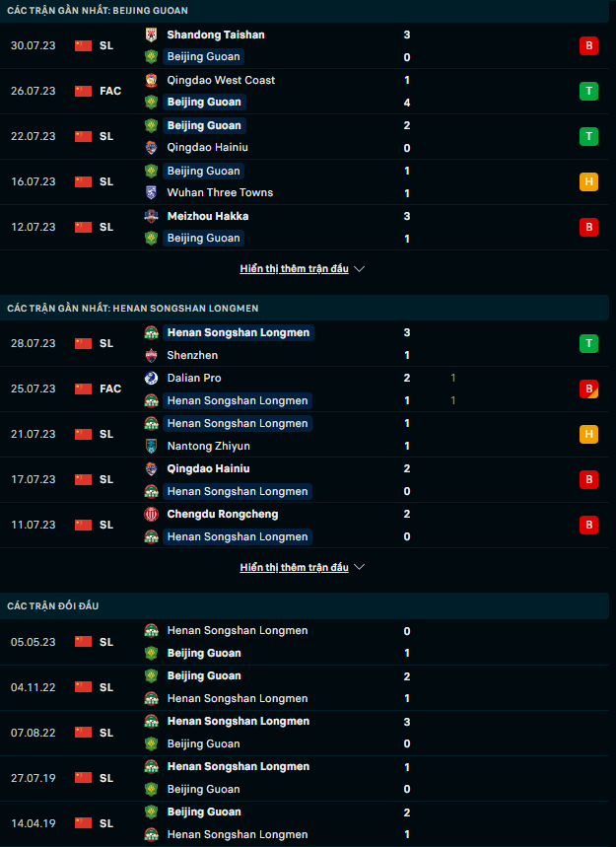The width and height of the screenshot is (616, 847).
Task: Click Shandong Taishan team crest icon
Action: [x=151, y=35]
